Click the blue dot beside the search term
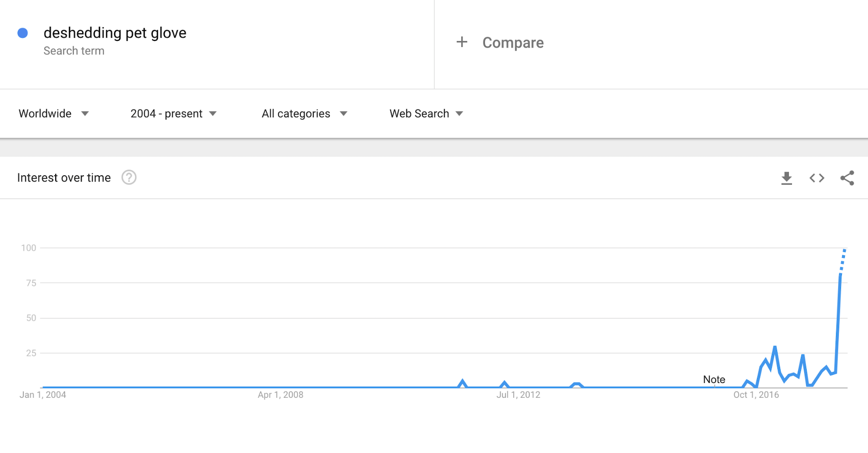The image size is (868, 453). 23,33
